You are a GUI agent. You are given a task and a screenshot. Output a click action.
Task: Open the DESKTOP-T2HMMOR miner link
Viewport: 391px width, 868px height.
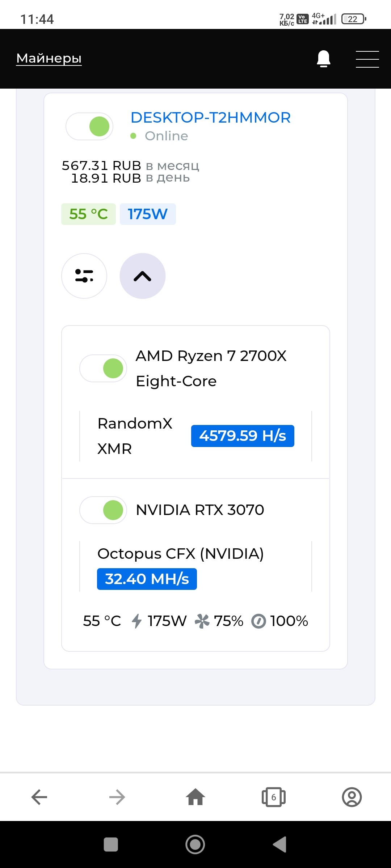(211, 118)
